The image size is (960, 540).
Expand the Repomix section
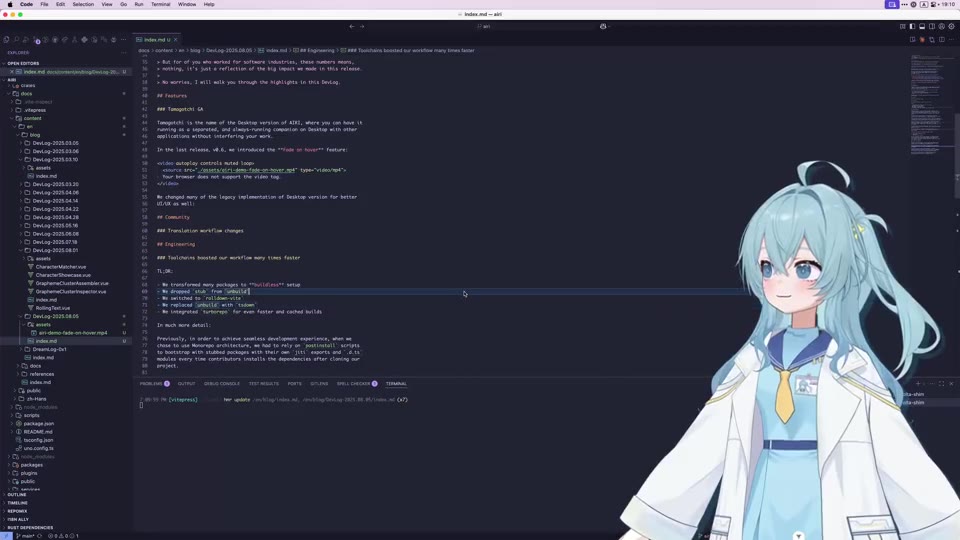click(17, 511)
